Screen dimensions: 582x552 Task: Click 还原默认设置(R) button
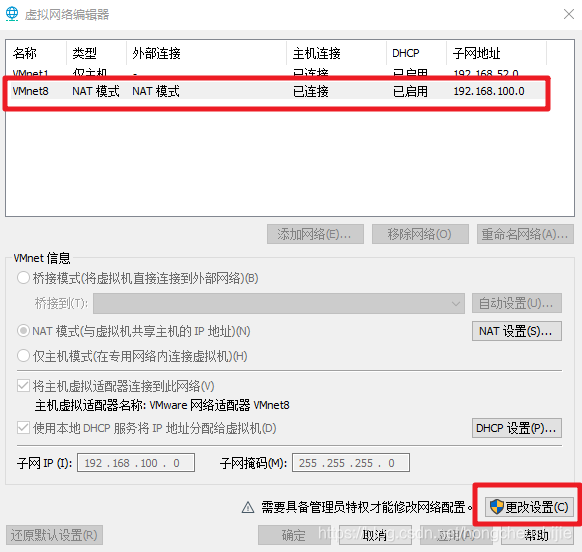54,535
